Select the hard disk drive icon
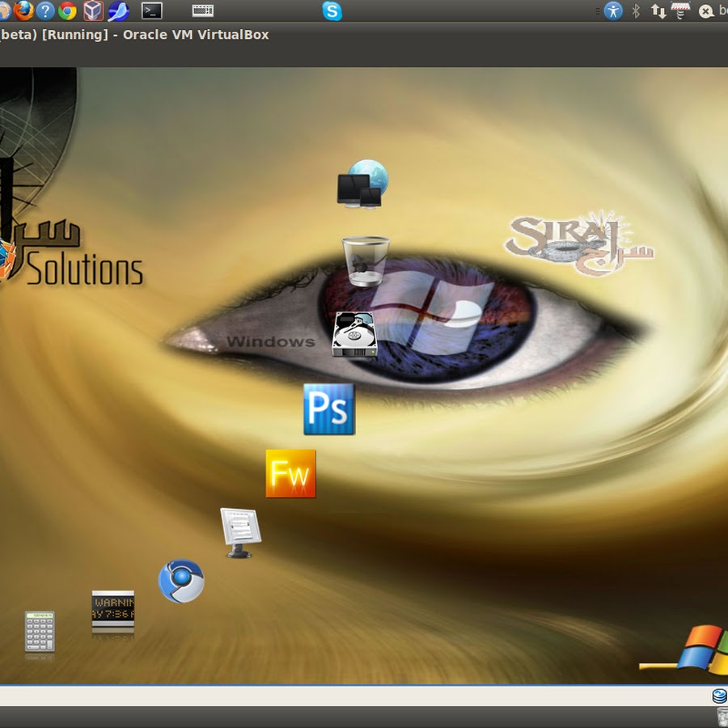This screenshot has height=728, width=728. tap(355, 334)
